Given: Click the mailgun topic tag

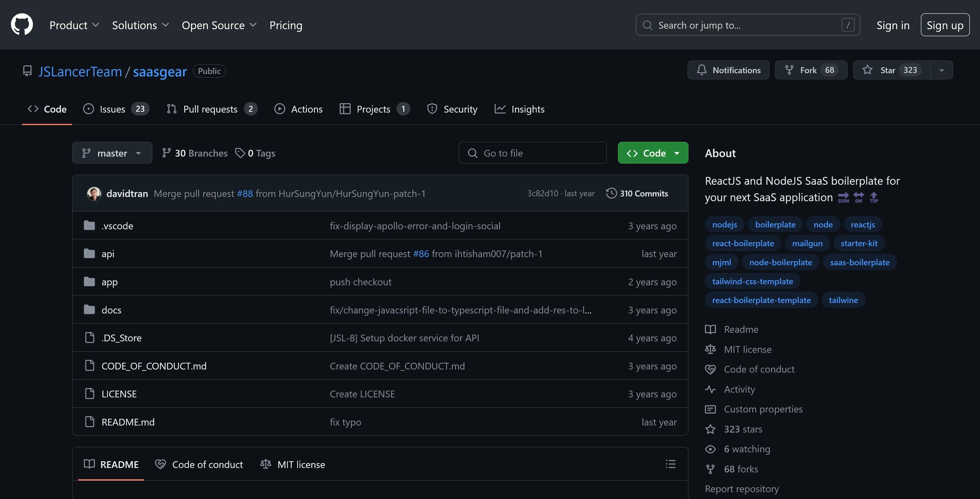Looking at the screenshot, I should coord(807,243).
